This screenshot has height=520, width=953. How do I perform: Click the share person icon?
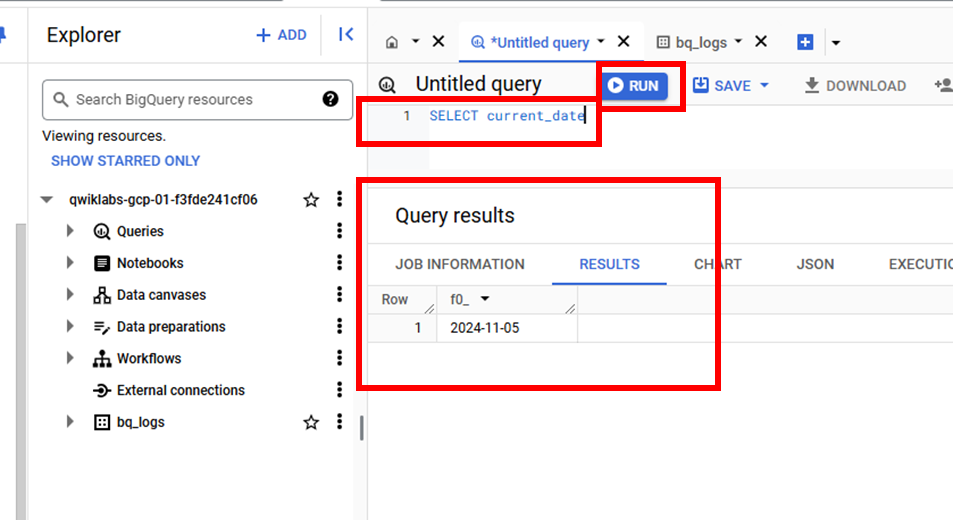click(944, 85)
